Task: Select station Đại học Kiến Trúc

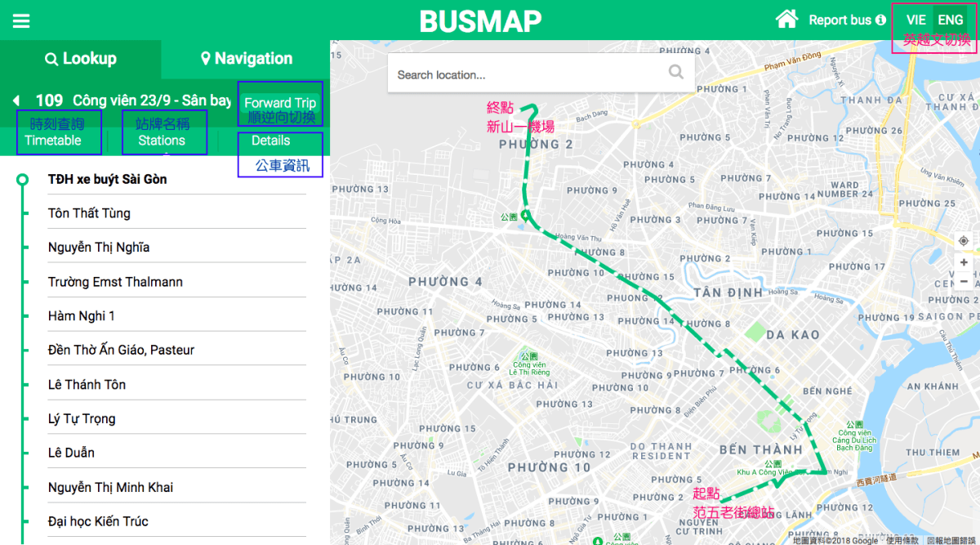Action: [177, 521]
